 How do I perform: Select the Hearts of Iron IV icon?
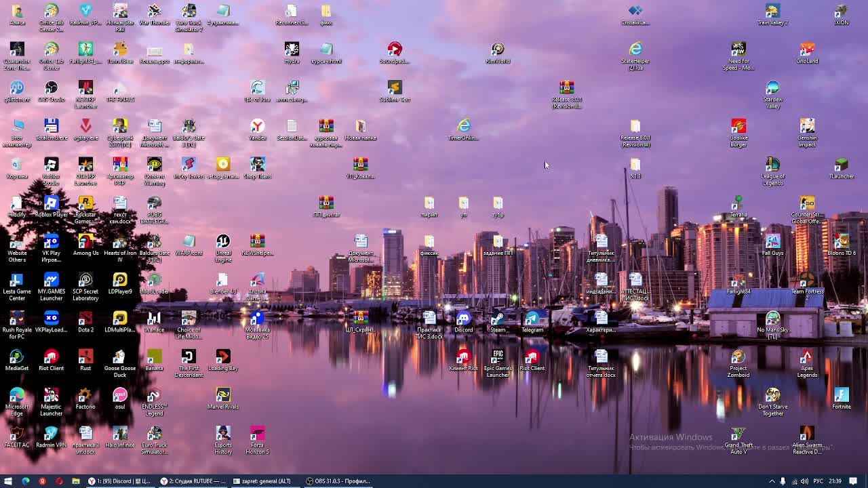120,247
